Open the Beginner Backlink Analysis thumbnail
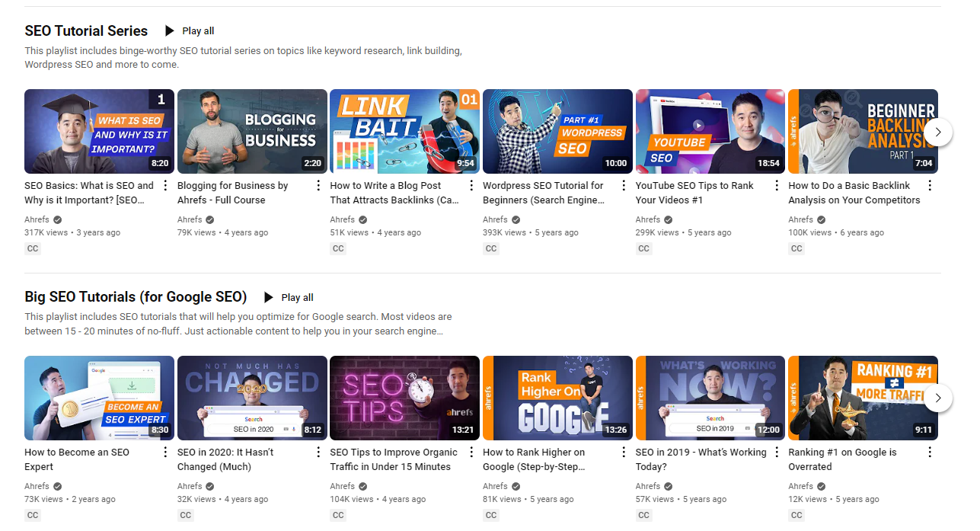The image size is (980, 531). (863, 132)
